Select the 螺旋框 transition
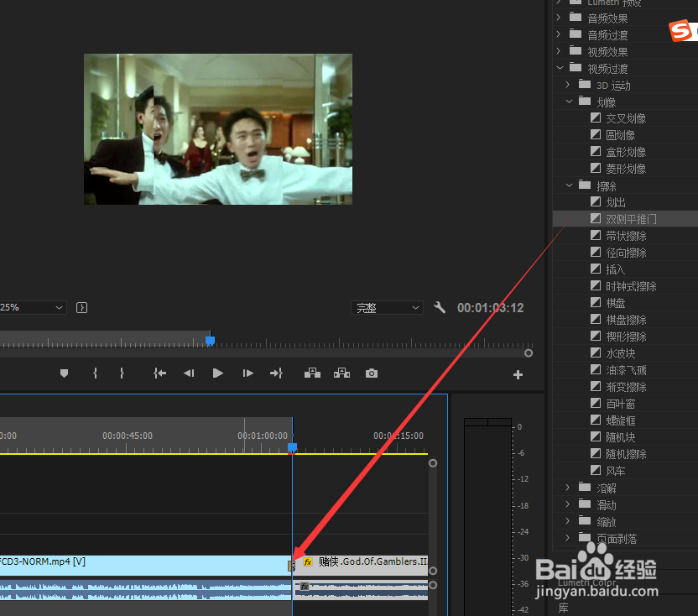698x616 pixels. [x=620, y=420]
